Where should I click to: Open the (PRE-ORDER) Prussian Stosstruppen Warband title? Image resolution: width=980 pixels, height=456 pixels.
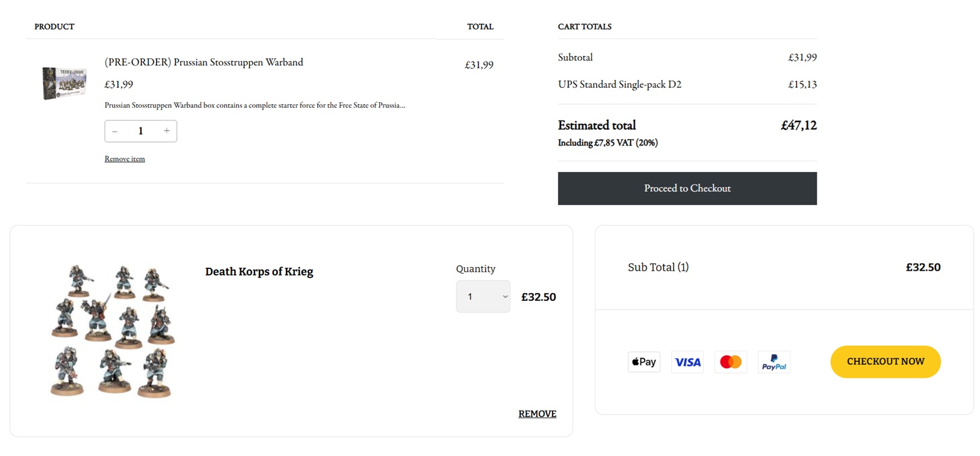(203, 63)
